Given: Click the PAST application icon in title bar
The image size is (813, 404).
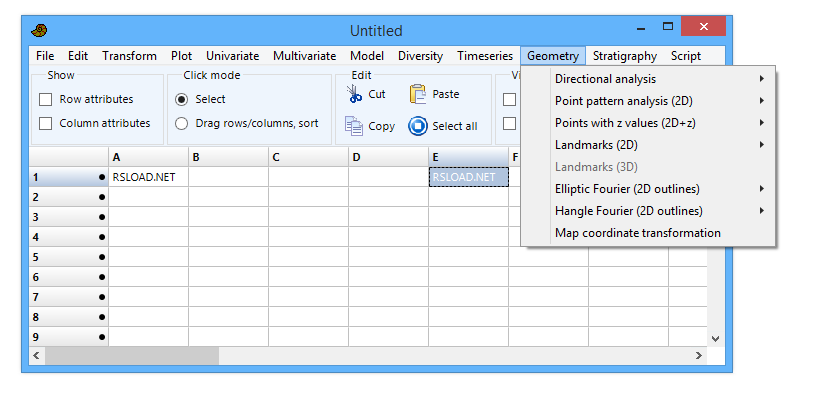Looking at the screenshot, I should pyautogui.click(x=41, y=30).
